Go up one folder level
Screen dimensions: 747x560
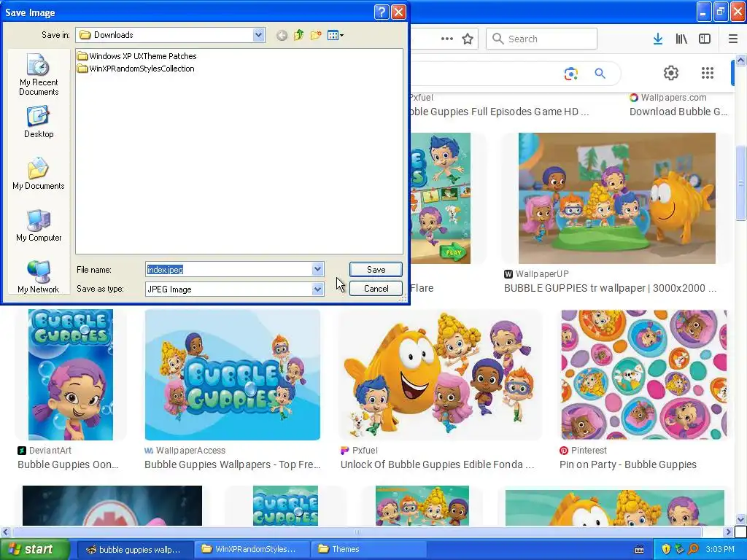pyautogui.click(x=298, y=35)
